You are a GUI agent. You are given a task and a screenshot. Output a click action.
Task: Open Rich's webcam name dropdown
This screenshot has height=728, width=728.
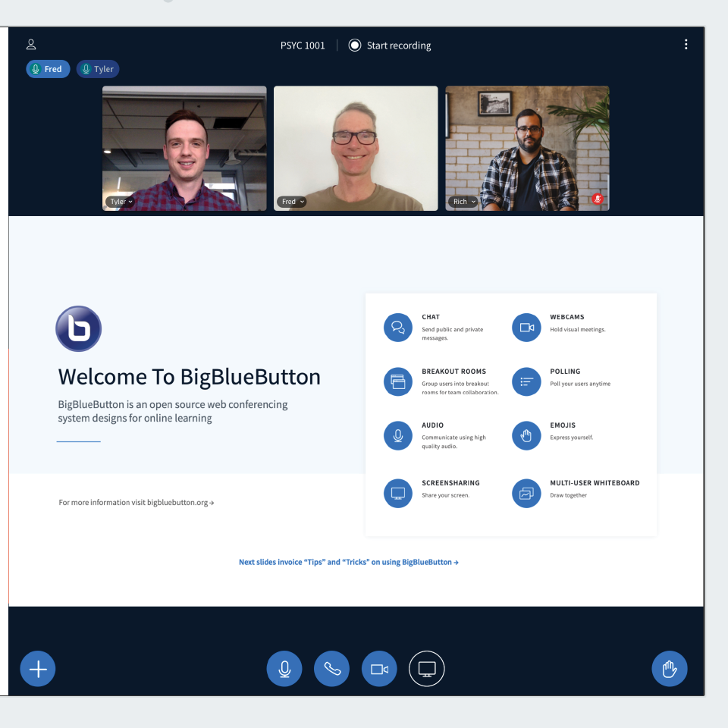point(463,202)
